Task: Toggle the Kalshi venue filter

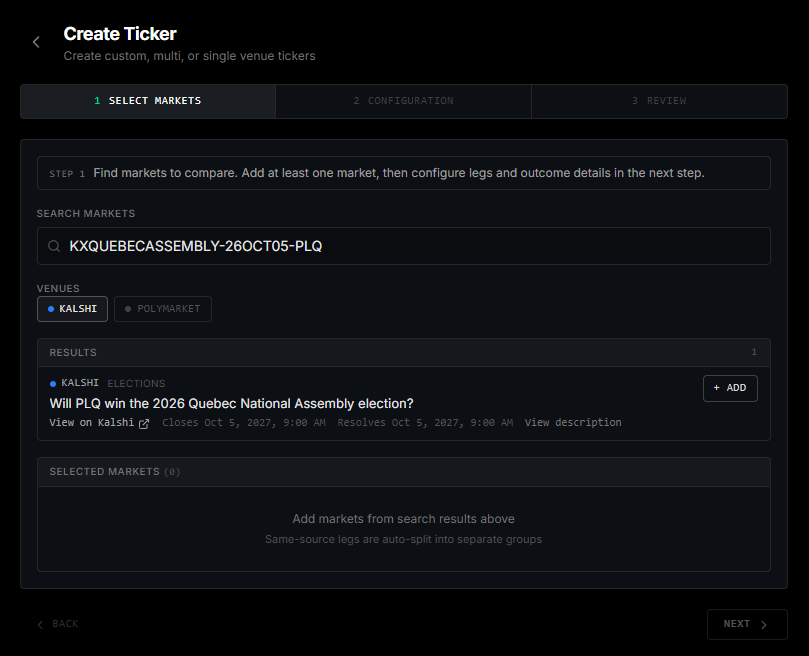Action: pos(72,309)
